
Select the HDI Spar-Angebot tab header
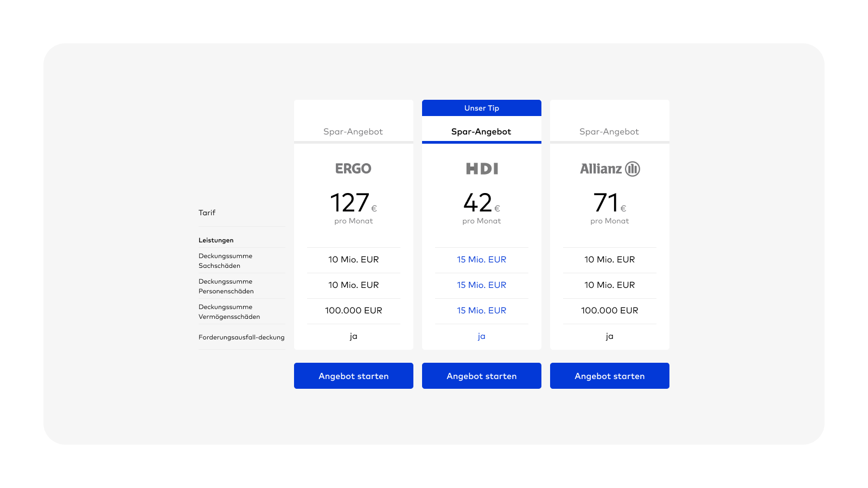click(x=481, y=132)
